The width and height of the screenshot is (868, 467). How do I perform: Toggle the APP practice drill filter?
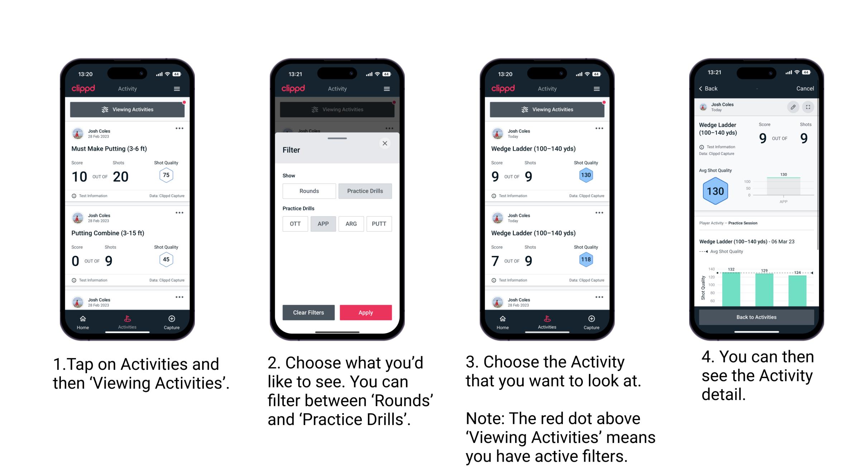[322, 224]
